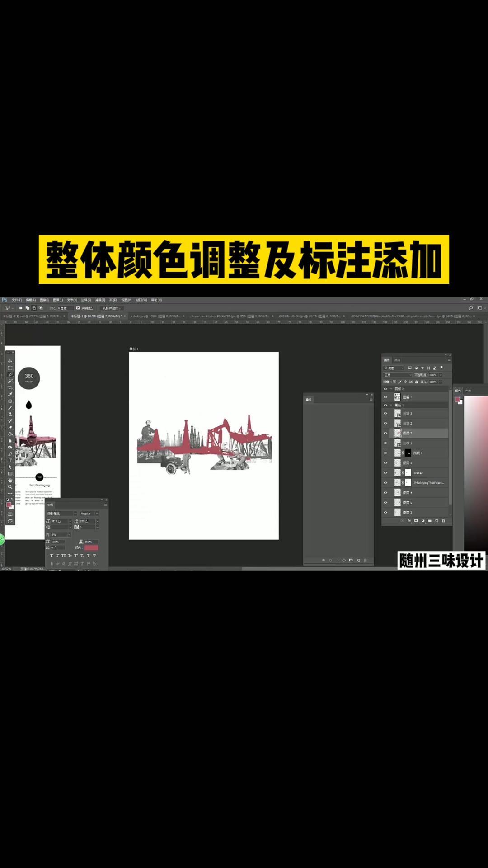Viewport: 488px width, 868px height.
Task: Select the Magic Wand tool
Action: pos(10,381)
